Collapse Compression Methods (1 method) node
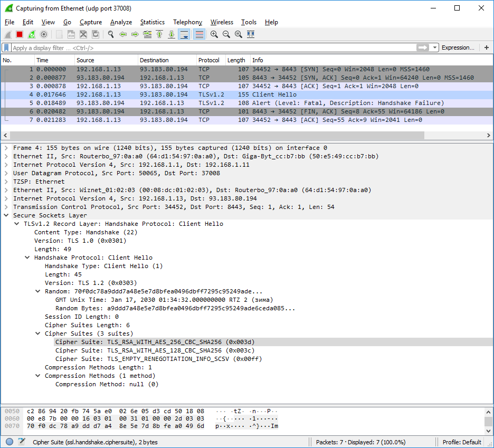The height and width of the screenshot is (448, 494). click(x=38, y=376)
